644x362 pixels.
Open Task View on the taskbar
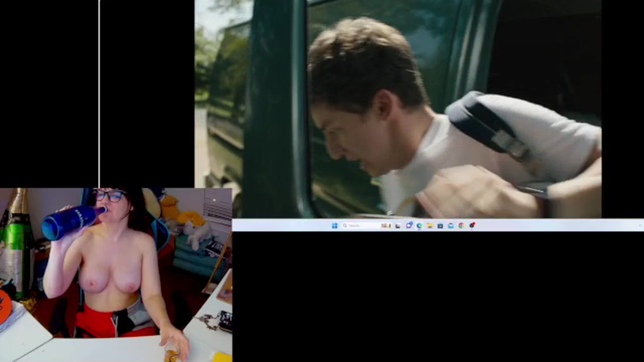pyautogui.click(x=398, y=226)
